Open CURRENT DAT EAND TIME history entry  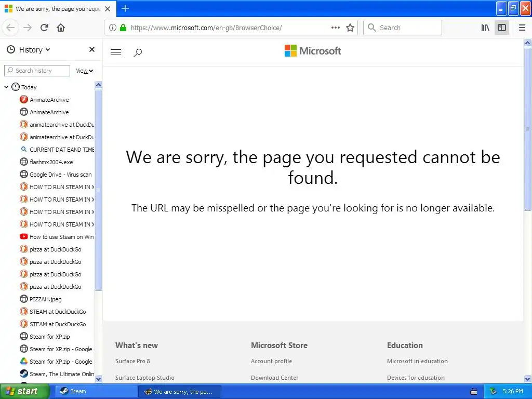(x=57, y=150)
